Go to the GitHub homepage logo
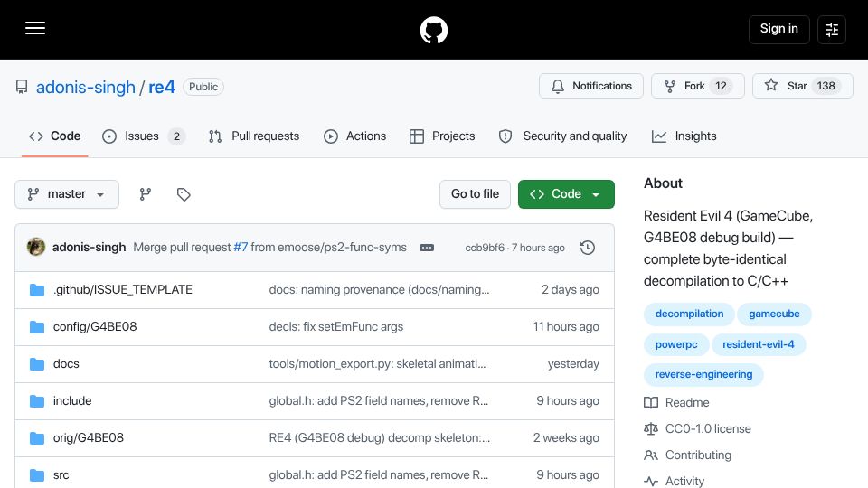 point(433,30)
